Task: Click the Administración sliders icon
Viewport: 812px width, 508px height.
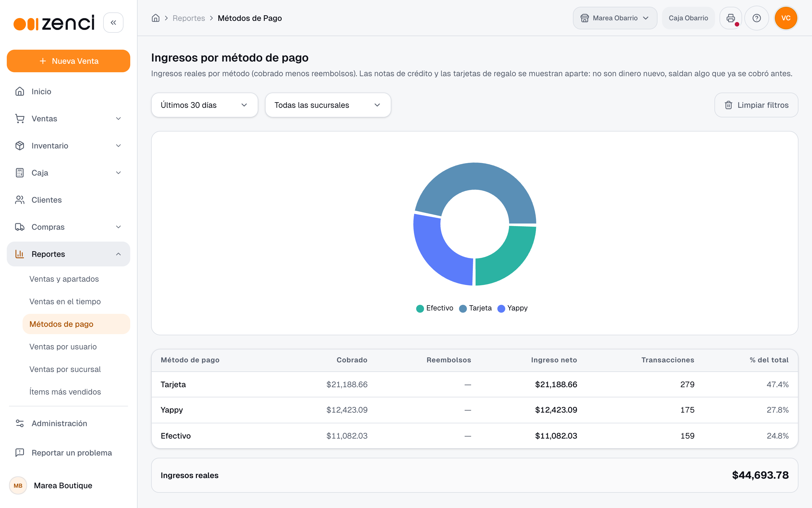Action: click(20, 423)
